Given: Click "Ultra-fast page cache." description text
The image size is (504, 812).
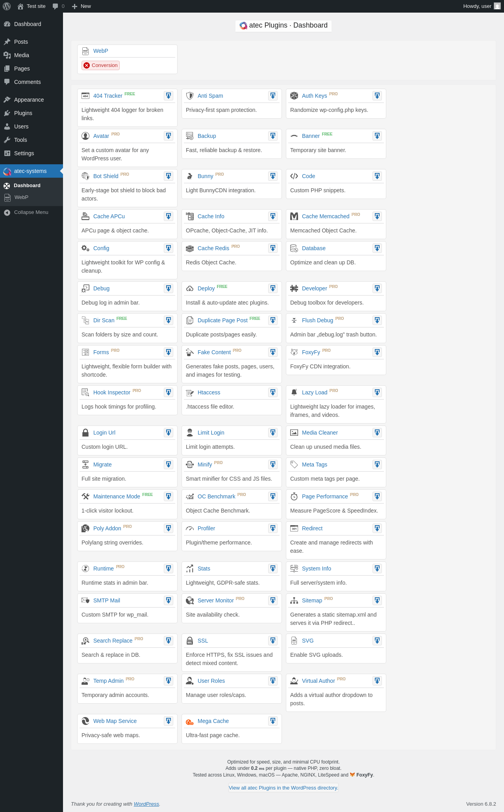Looking at the screenshot, I should 213,735.
